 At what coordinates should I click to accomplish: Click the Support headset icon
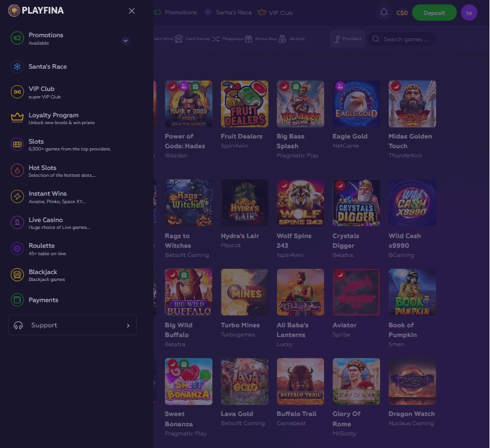[18, 325]
